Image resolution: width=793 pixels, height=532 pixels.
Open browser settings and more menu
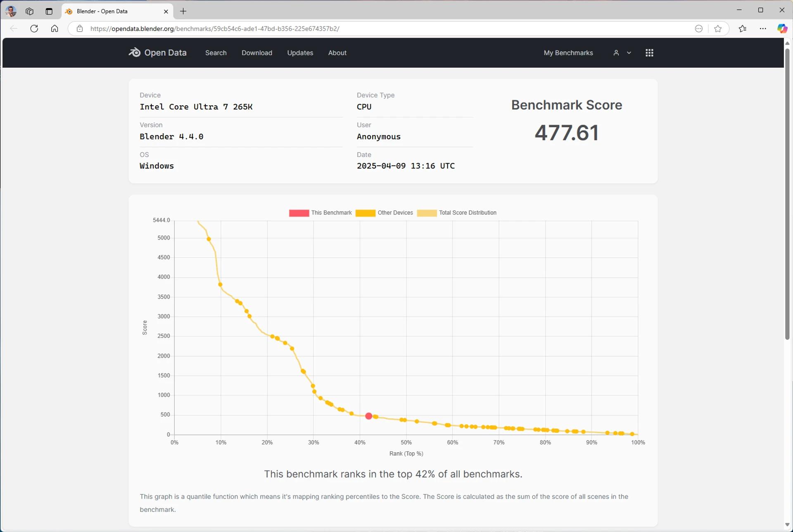coord(763,28)
